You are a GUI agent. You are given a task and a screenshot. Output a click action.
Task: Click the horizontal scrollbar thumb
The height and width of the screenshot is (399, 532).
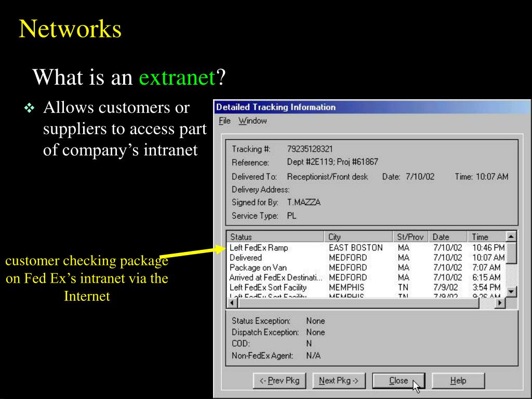[x=358, y=303]
